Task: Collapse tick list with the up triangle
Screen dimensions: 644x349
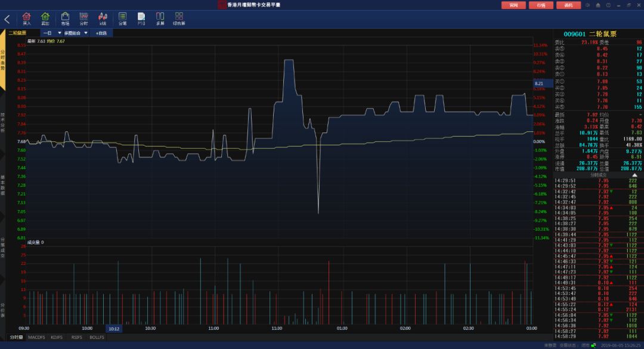Action: tap(634, 175)
